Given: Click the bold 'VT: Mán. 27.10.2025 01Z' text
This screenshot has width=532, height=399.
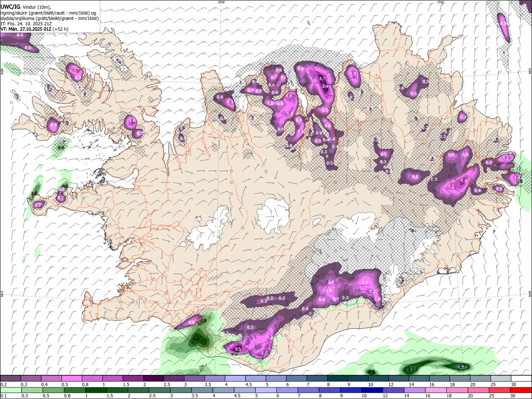Looking at the screenshot, I should coord(25,29).
